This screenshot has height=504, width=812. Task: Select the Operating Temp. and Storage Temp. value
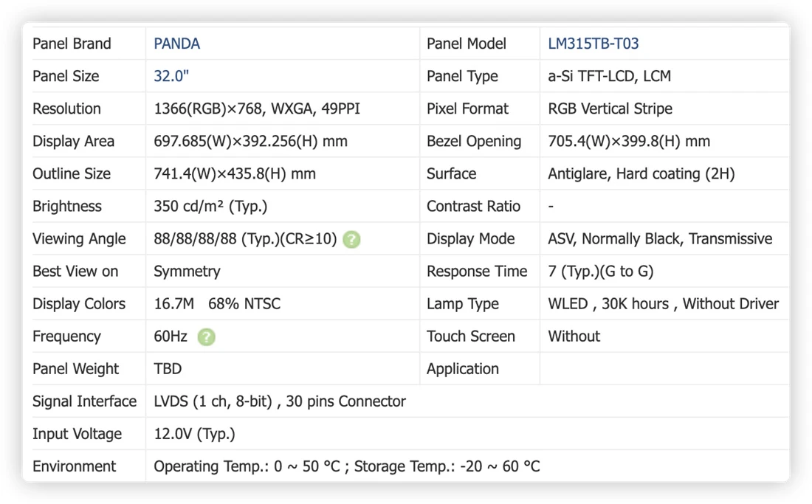click(346, 467)
